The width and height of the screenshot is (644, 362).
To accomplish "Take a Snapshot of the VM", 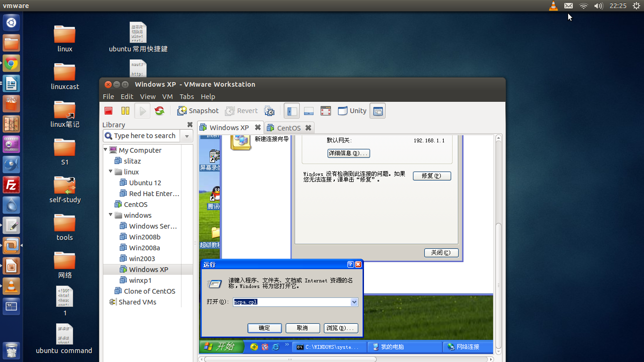I will [x=198, y=111].
